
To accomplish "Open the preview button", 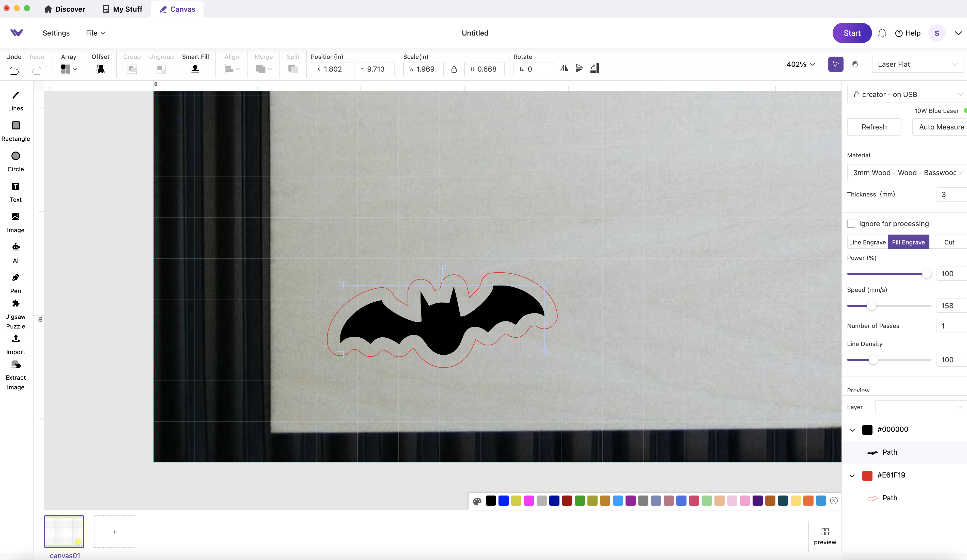I will (825, 536).
